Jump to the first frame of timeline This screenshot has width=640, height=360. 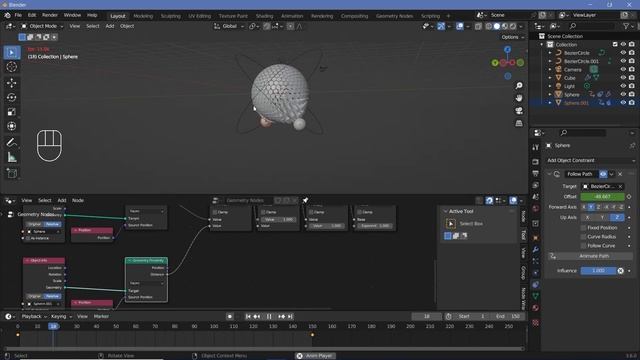[x=248, y=316]
